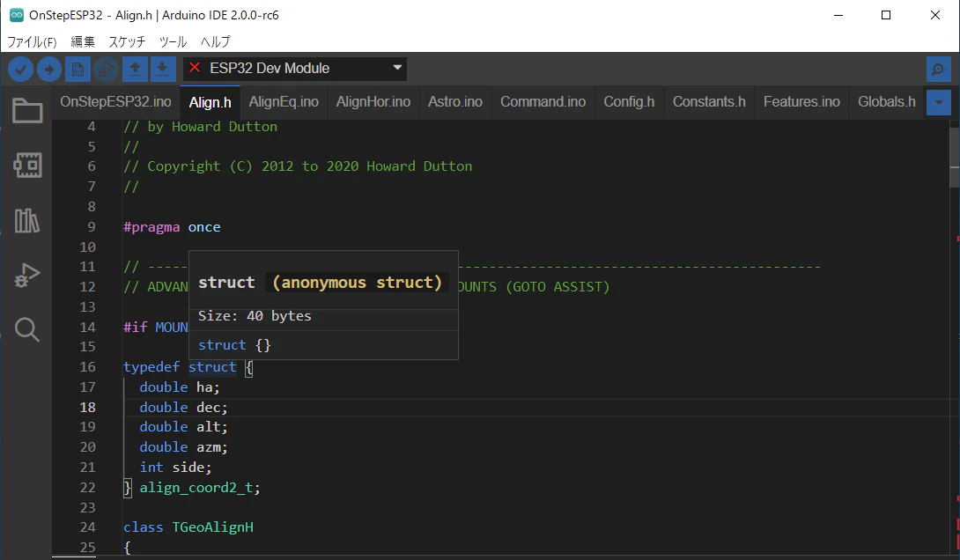The width and height of the screenshot is (960, 560).
Task: Click '(anonymous struct)' in hover tooltip
Action: tap(357, 283)
